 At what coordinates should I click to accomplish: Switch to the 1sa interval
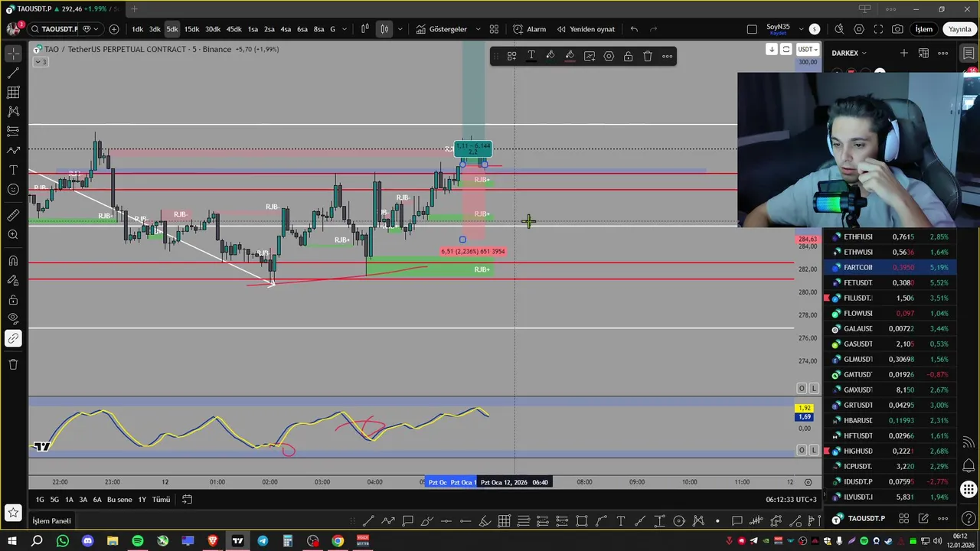click(x=253, y=29)
